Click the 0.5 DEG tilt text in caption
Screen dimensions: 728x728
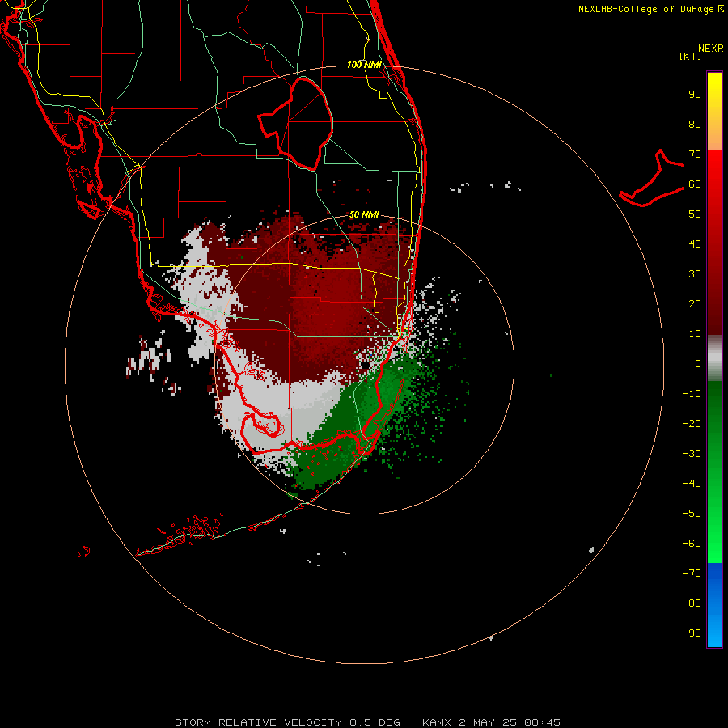tap(375, 722)
